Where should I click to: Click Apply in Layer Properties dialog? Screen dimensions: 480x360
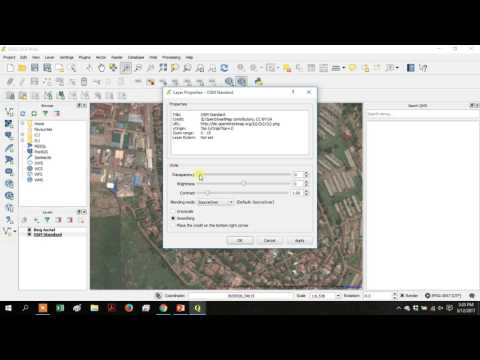[x=300, y=240]
